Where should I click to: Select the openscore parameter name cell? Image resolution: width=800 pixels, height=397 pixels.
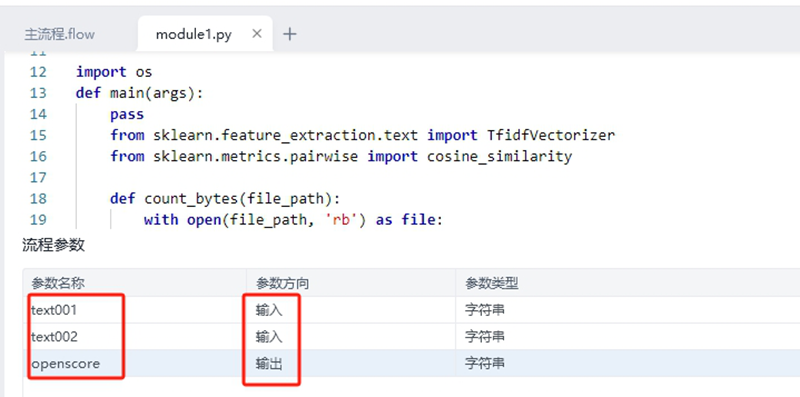(x=135, y=364)
